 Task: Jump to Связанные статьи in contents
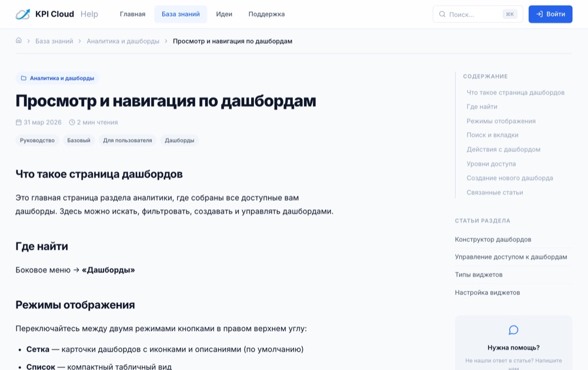coord(495,193)
